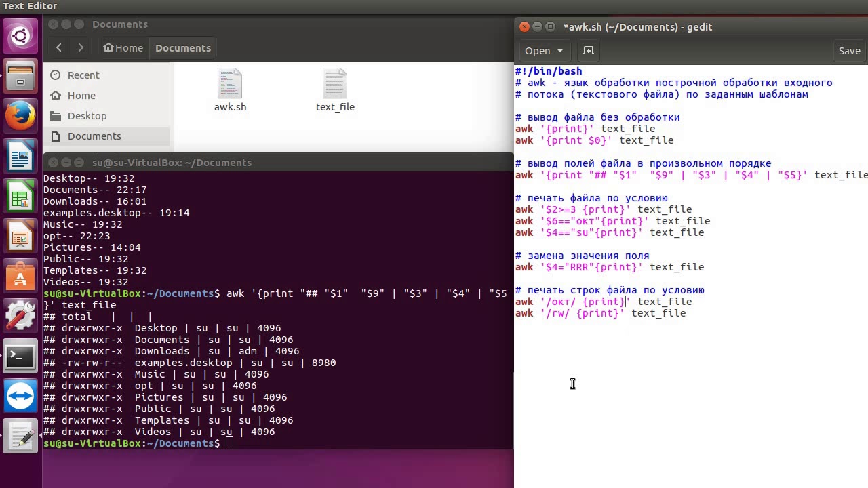Select the text_file document icon
The image size is (868, 488).
click(335, 90)
